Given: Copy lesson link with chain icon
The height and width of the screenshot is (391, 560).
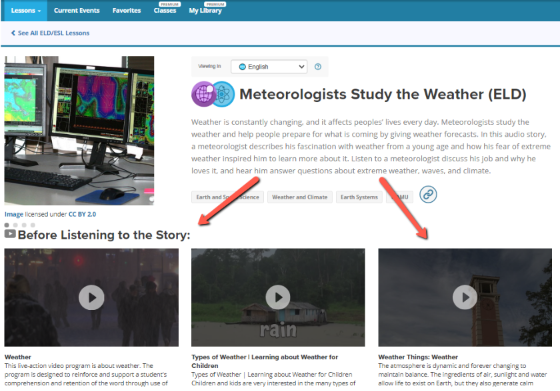Looking at the screenshot, I should [428, 195].
